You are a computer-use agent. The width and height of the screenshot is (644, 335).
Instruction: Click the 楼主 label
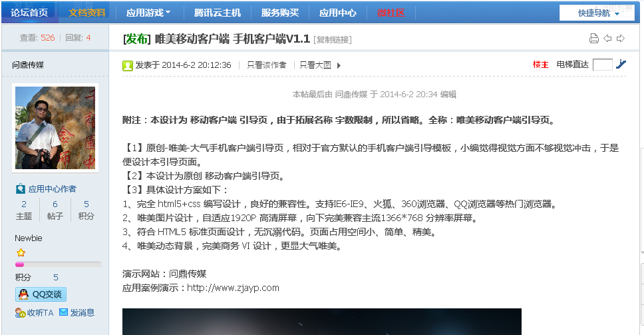point(540,65)
